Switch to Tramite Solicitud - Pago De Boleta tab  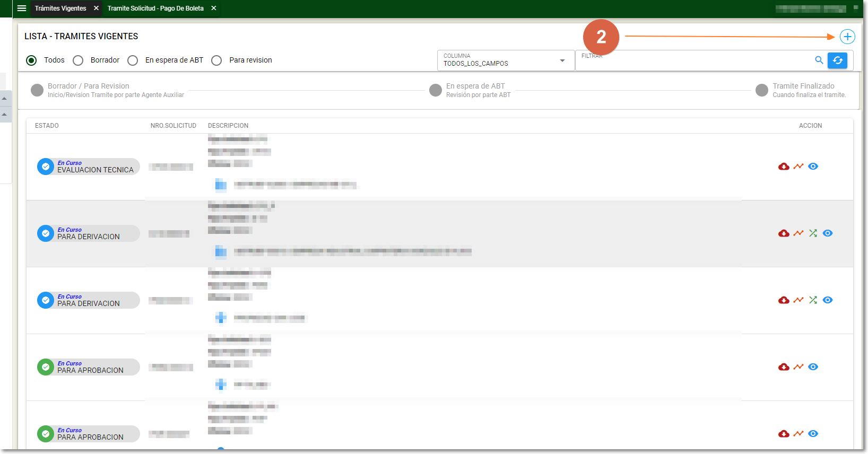coord(155,8)
